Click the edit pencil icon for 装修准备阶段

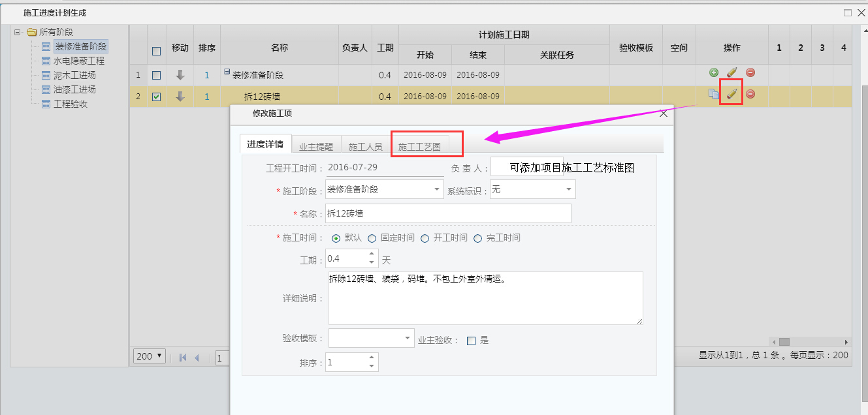click(x=732, y=72)
